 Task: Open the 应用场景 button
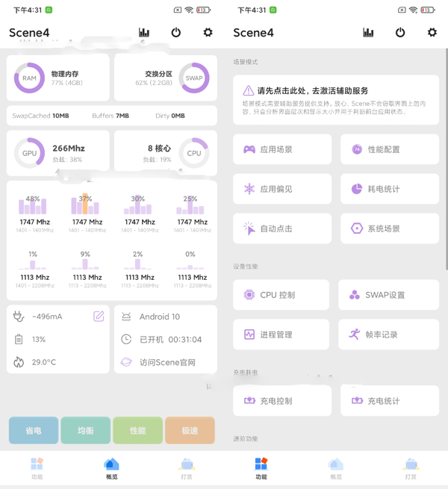pyautogui.click(x=281, y=149)
